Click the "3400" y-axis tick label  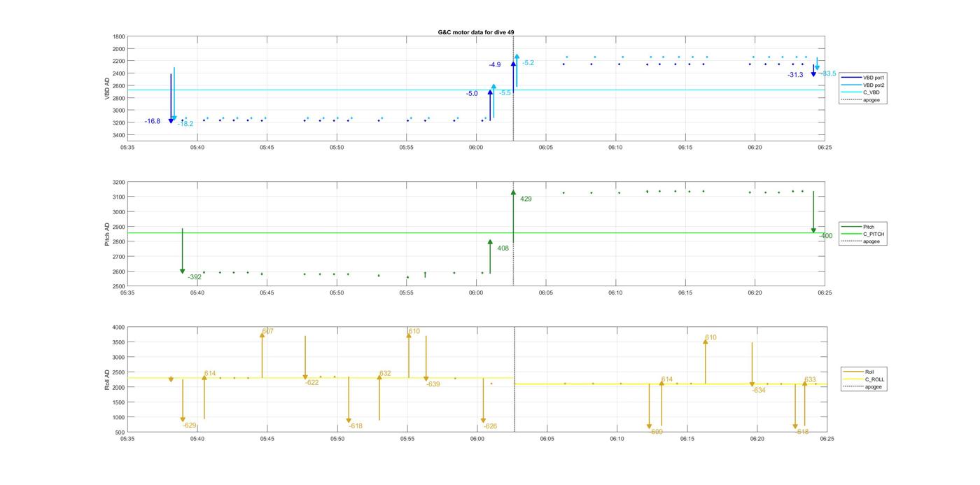[x=119, y=135]
